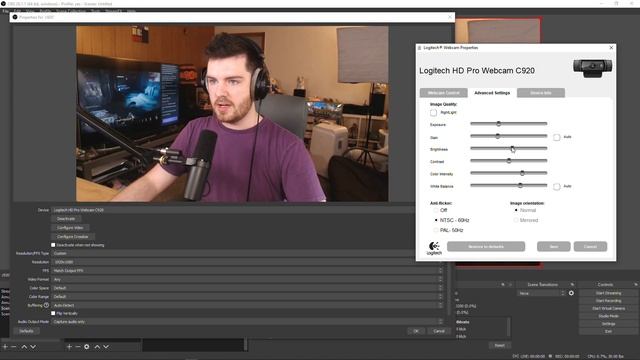Screen dimensions: 640x360
Task: Click the Brightness slider handle
Action: pyautogui.click(x=512, y=149)
